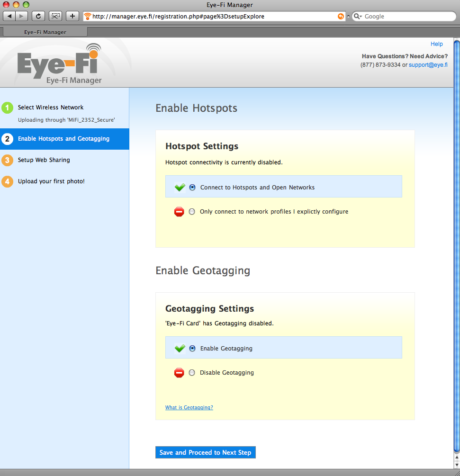Click green checkmark beside Enable Geotagging
The image size is (460, 476).
coord(180,348)
